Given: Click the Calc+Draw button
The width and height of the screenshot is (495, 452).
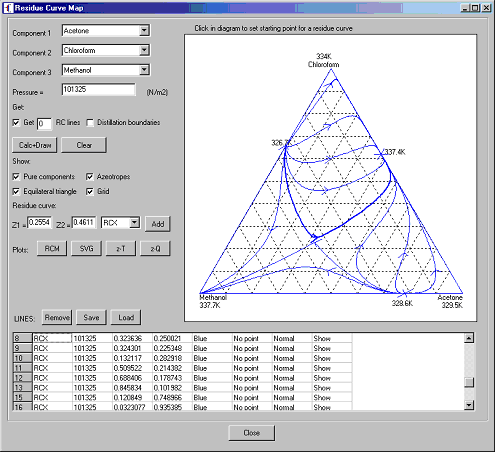Looking at the screenshot, I should 35,145.
